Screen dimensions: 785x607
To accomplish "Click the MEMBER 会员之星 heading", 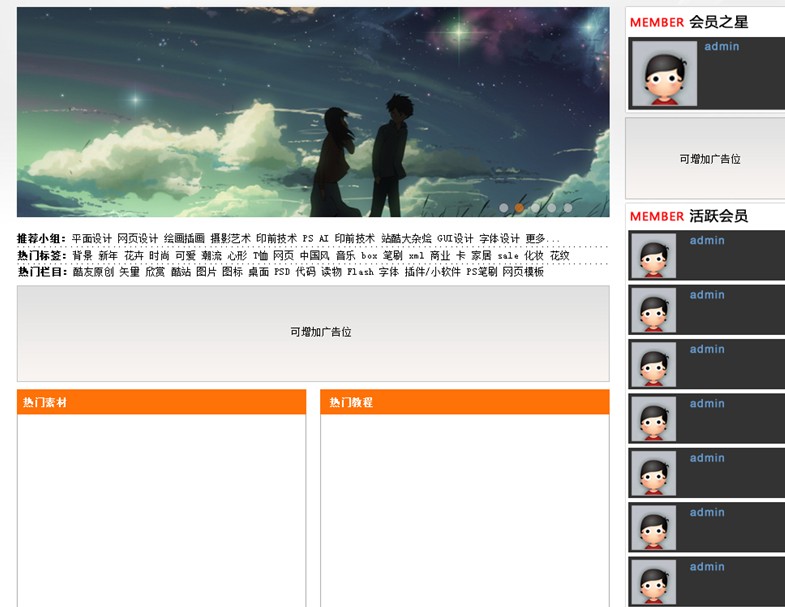I will (689, 22).
